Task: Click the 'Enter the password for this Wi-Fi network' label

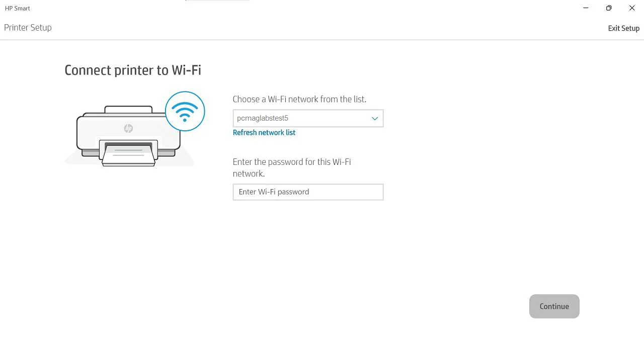Action: (x=292, y=167)
